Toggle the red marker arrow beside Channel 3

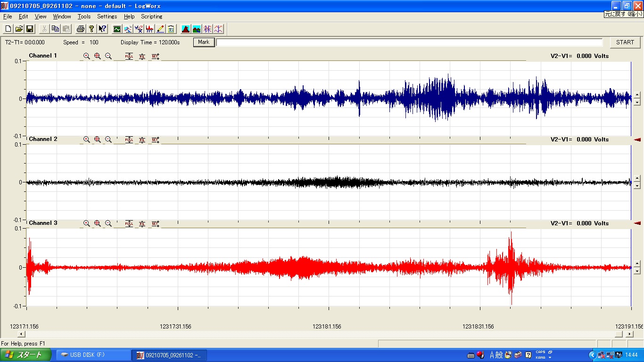[637, 223]
